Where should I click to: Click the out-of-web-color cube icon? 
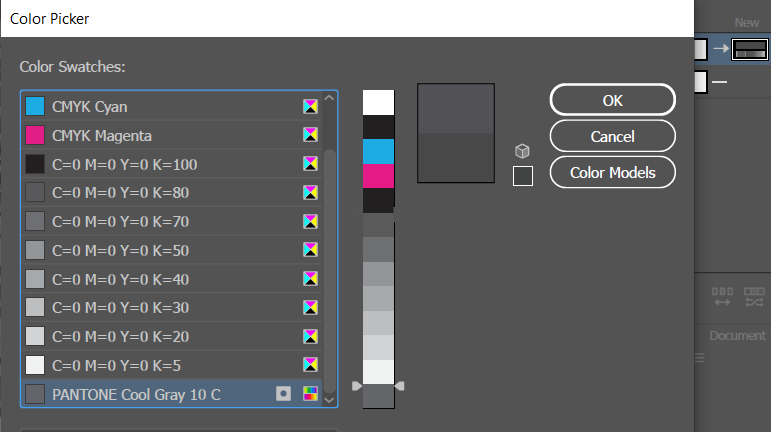[522, 151]
